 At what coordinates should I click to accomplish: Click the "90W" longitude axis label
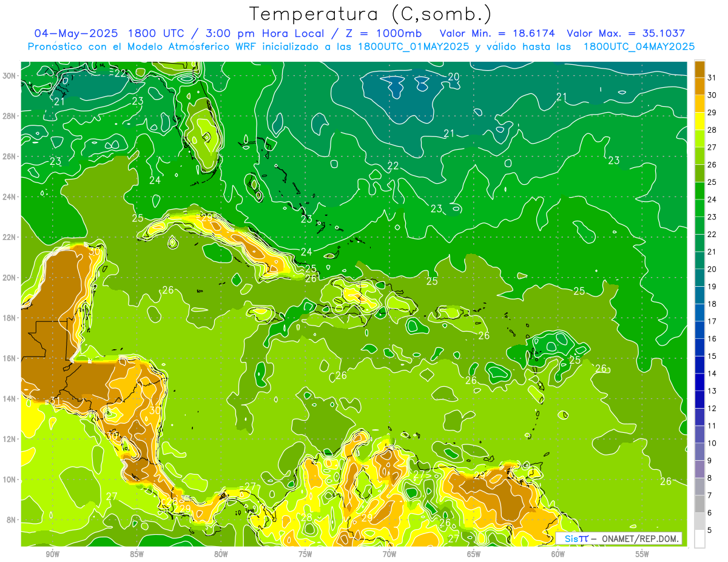pyautogui.click(x=52, y=554)
